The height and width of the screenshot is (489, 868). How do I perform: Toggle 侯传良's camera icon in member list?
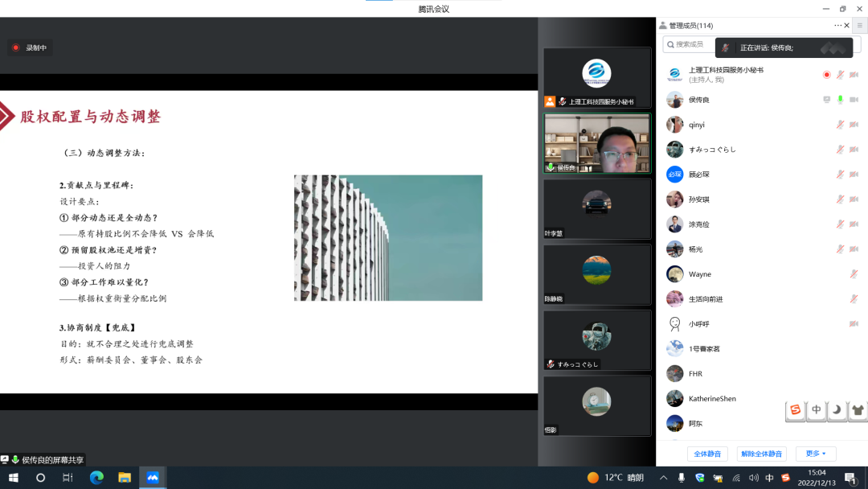coord(854,100)
